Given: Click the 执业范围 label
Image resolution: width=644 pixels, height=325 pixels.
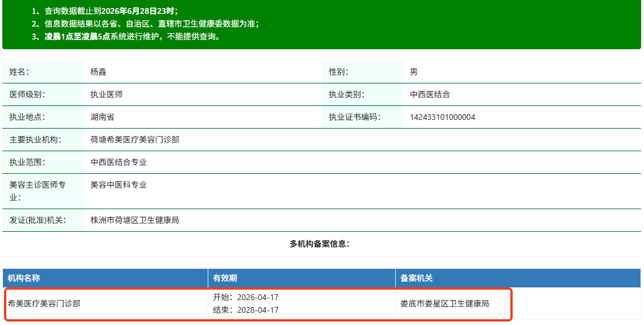Looking at the screenshot, I should pyautogui.click(x=27, y=162).
